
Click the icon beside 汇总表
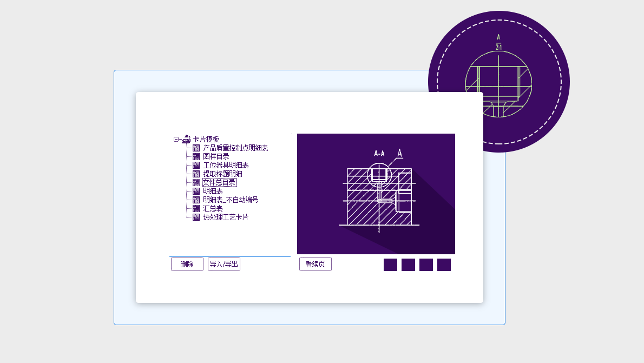click(x=196, y=208)
